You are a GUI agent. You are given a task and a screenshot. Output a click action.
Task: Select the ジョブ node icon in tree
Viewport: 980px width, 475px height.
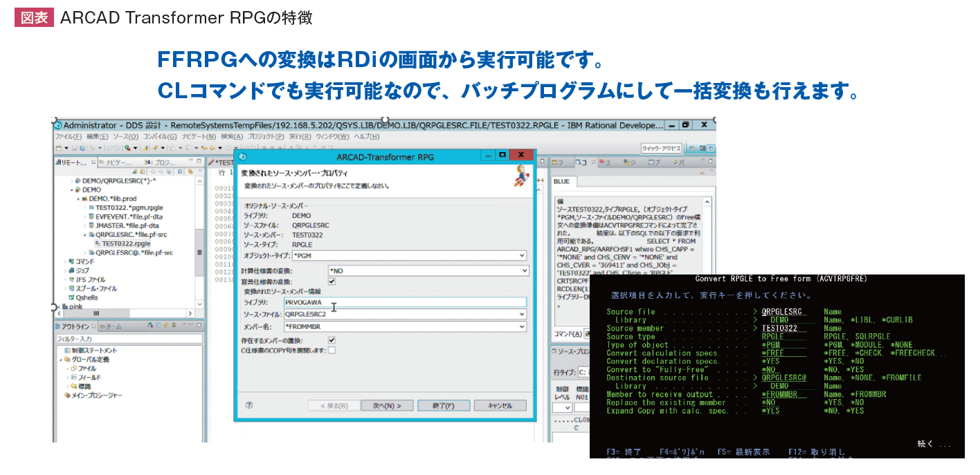pos(70,270)
